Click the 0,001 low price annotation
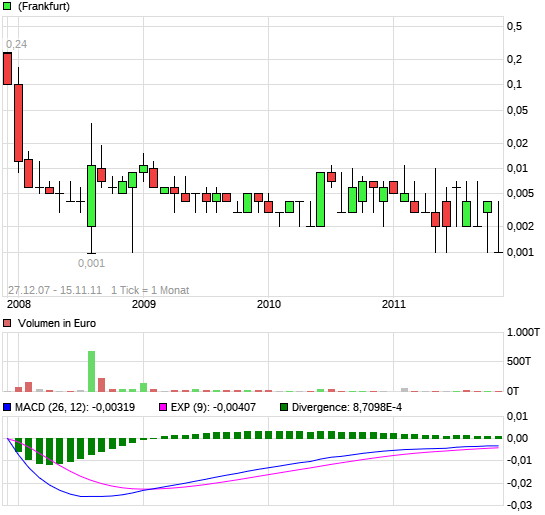The height and width of the screenshot is (515, 545). coord(91,263)
